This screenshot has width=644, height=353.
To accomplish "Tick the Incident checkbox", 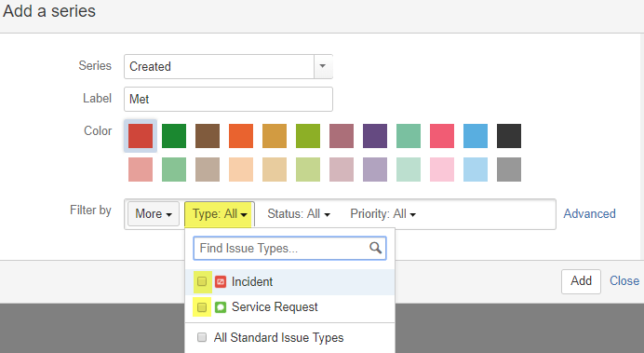I will coord(202,281).
